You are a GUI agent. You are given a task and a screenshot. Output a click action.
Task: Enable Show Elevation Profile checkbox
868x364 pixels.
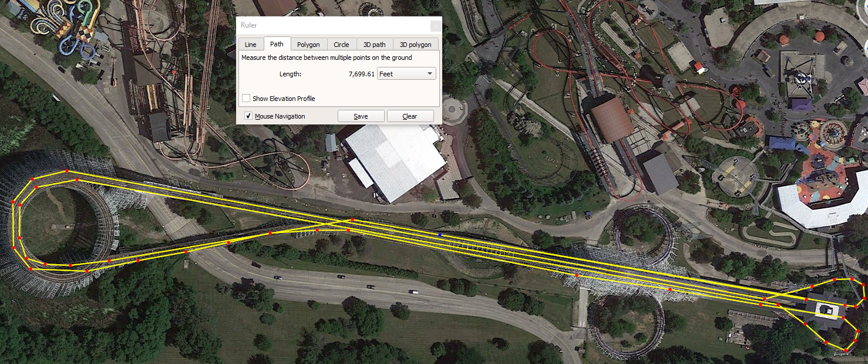(247, 98)
